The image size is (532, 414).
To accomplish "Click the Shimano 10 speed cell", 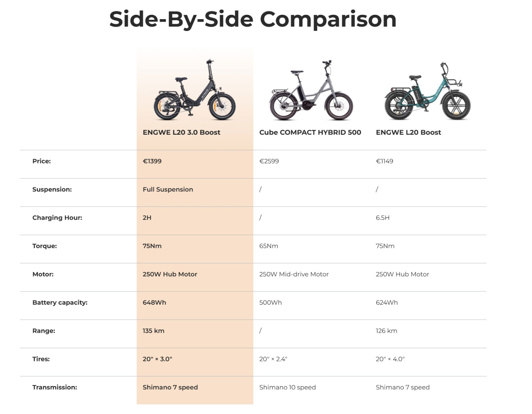I will 287,388.
